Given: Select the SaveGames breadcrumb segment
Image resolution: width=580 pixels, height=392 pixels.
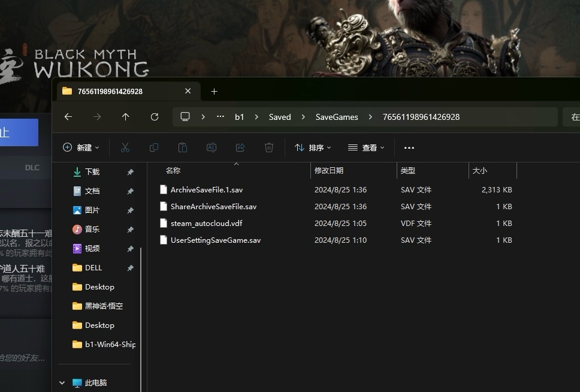Looking at the screenshot, I should tap(337, 117).
